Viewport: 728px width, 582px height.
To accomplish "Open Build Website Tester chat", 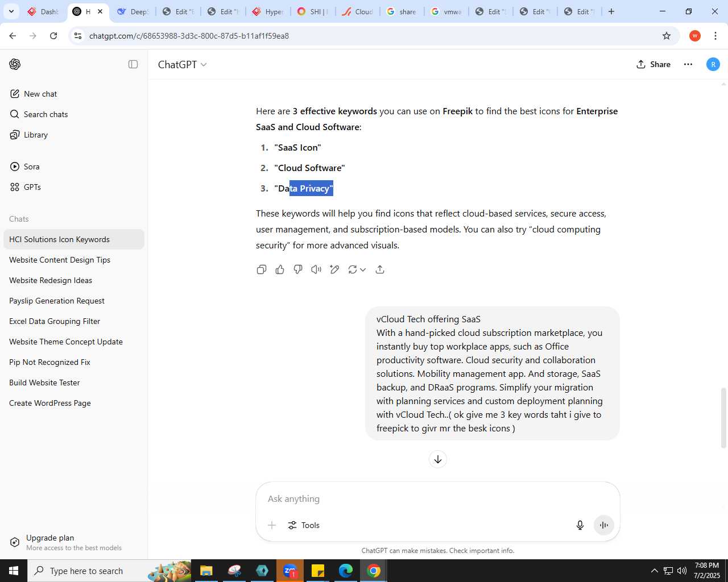I will [74, 383].
